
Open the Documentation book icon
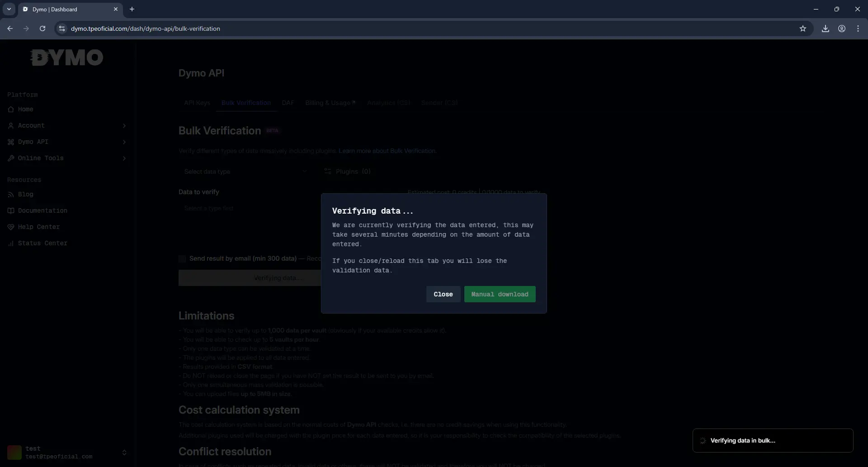pyautogui.click(x=11, y=211)
